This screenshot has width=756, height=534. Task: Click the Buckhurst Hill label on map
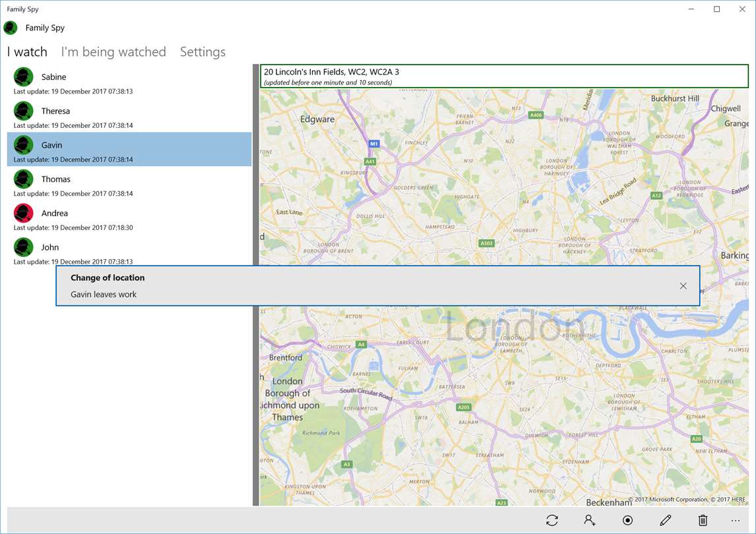coord(675,98)
